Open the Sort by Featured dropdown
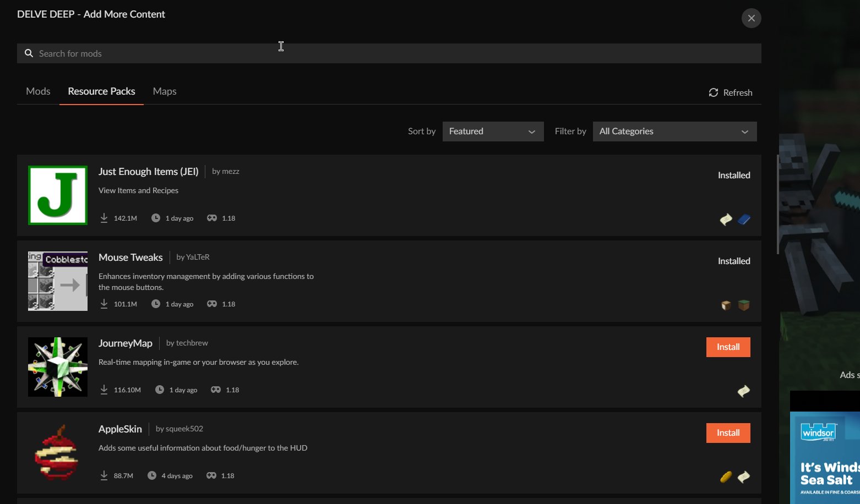This screenshot has width=860, height=504. coord(493,132)
